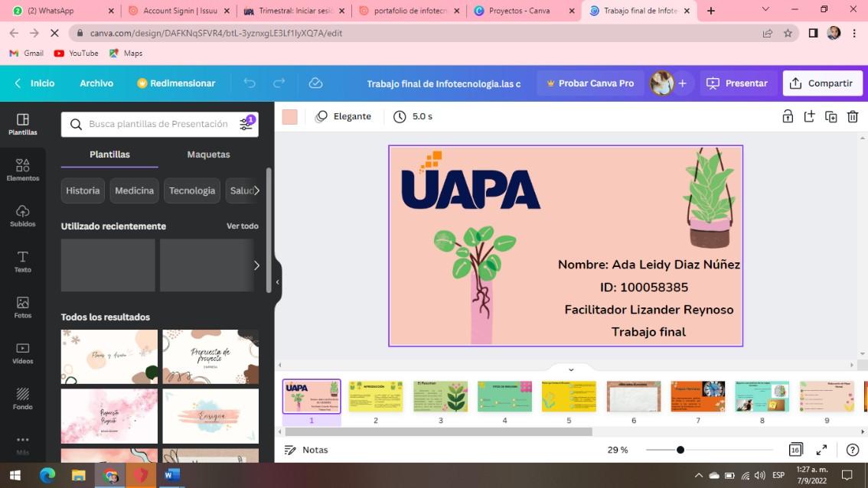Open the Subidos uploads panel
868x488 pixels.
(x=23, y=216)
